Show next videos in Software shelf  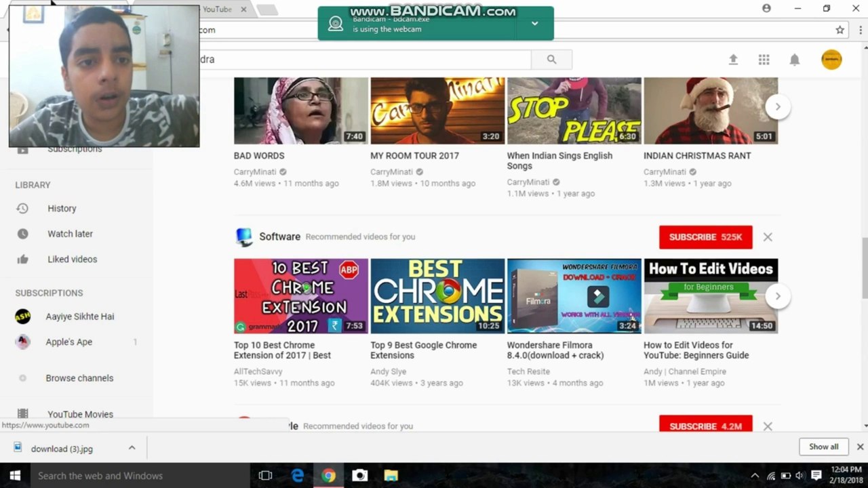[x=778, y=296]
